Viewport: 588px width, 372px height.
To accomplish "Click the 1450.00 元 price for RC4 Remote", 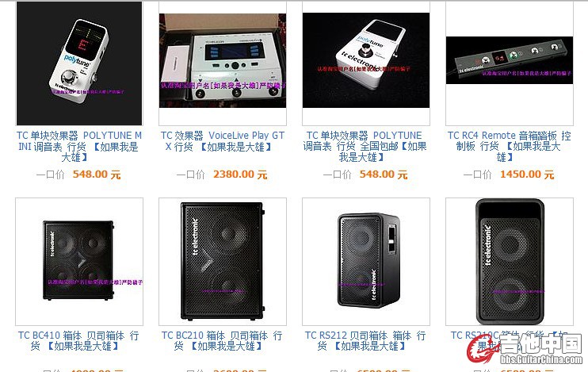I will point(527,174).
